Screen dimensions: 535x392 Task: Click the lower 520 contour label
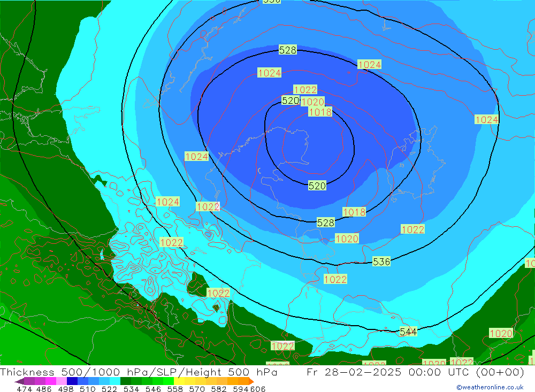(x=317, y=186)
